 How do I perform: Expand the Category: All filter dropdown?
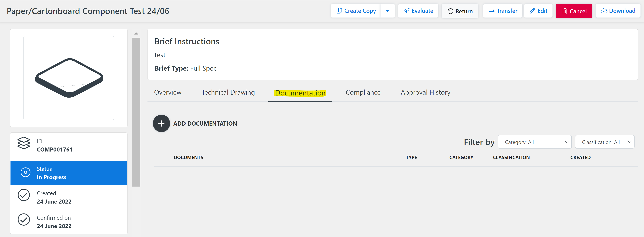(534, 142)
